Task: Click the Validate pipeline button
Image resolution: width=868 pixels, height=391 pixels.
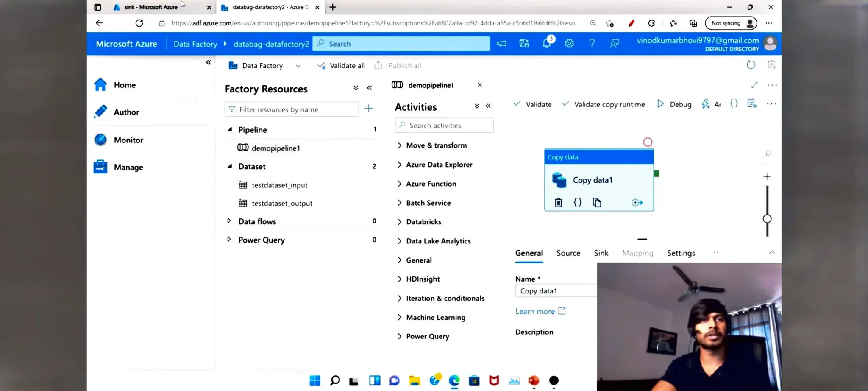Action: 532,104
